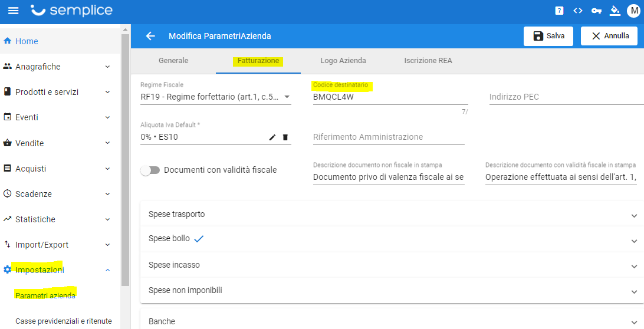The width and height of the screenshot is (644, 329).
Task: Click the Indirizzo PEC field
Action: [566, 97]
